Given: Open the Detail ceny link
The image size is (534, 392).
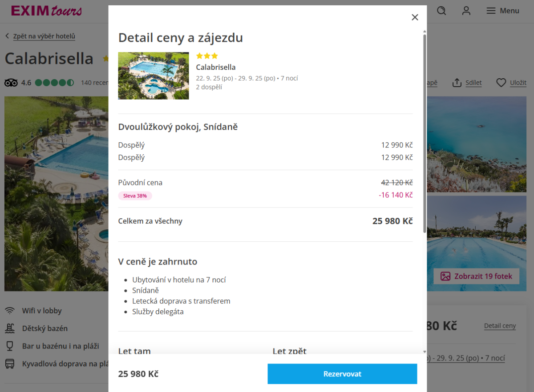Looking at the screenshot, I should (x=500, y=326).
